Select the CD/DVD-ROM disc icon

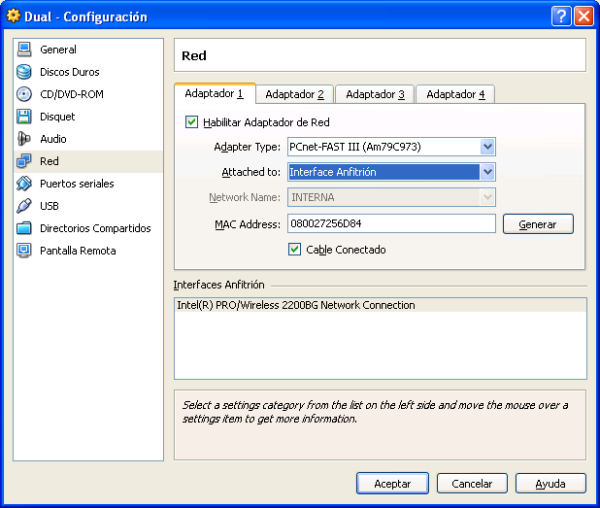(x=24, y=94)
